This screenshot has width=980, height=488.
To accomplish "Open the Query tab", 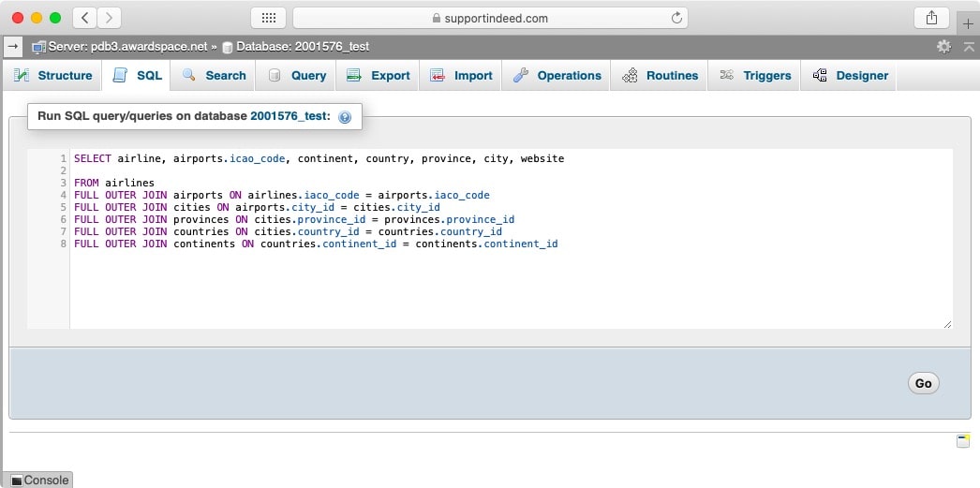I will pyautogui.click(x=298, y=76).
